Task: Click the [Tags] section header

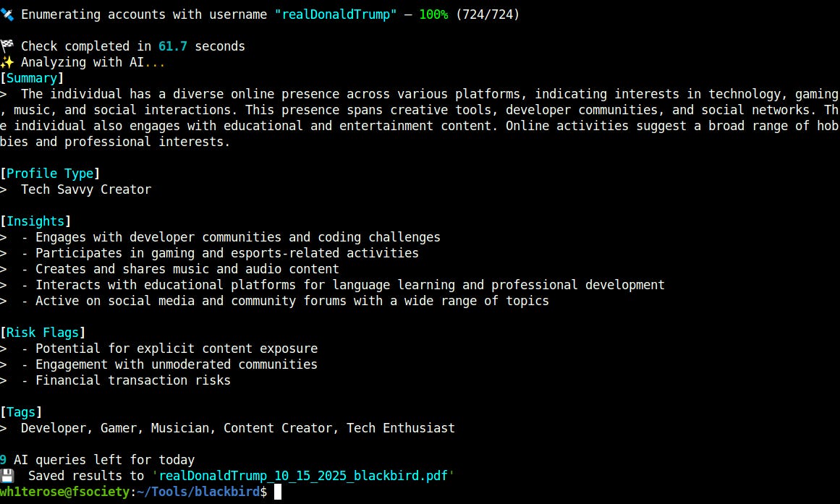Action: pos(22,412)
